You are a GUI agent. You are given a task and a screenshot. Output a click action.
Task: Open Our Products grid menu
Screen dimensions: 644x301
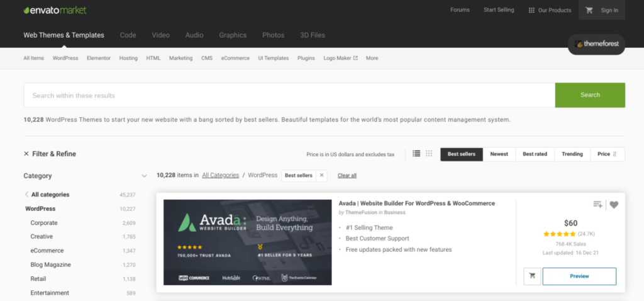point(550,10)
